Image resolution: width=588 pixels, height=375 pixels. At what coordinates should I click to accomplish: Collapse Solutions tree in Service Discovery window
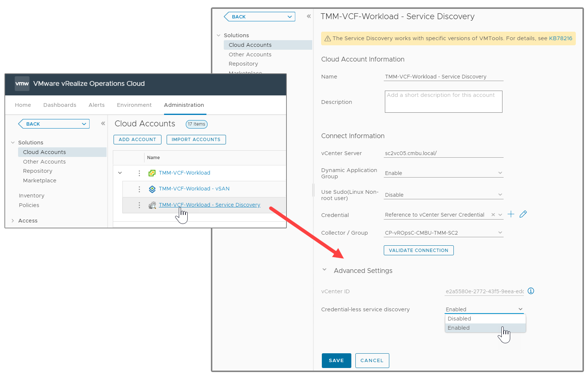click(x=219, y=35)
